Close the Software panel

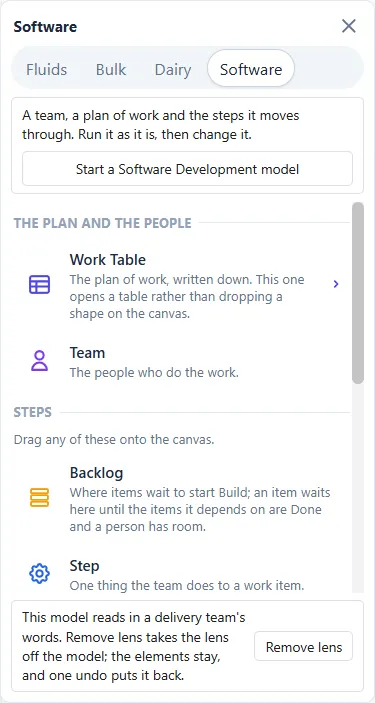coord(349,26)
